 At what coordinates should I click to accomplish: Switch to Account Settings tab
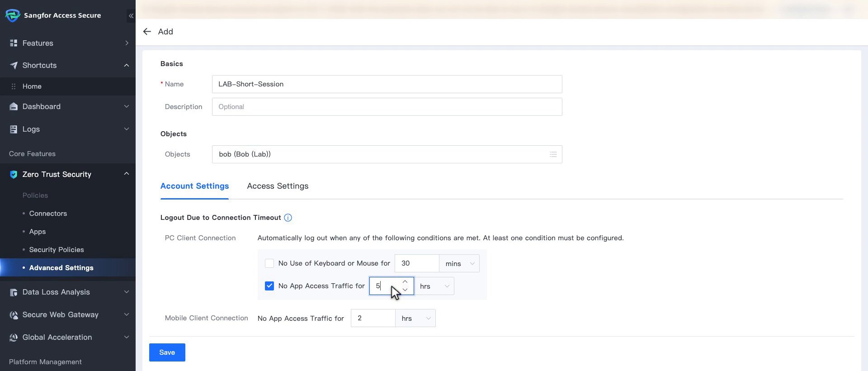[194, 186]
